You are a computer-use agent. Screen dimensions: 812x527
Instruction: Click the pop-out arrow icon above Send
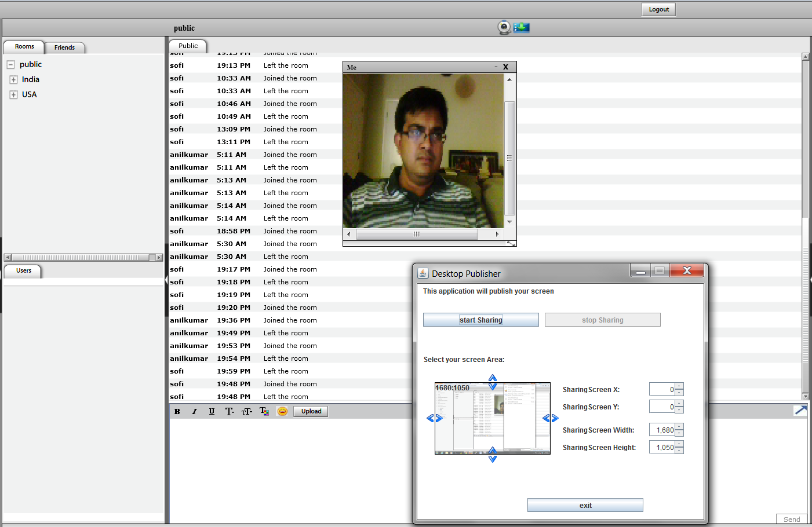pos(800,410)
